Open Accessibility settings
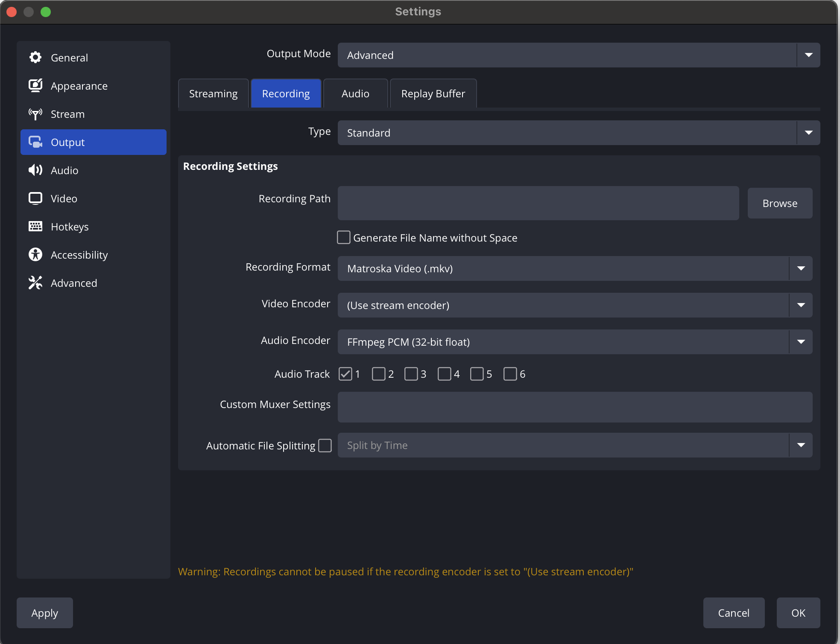The width and height of the screenshot is (840, 644). pos(94,255)
